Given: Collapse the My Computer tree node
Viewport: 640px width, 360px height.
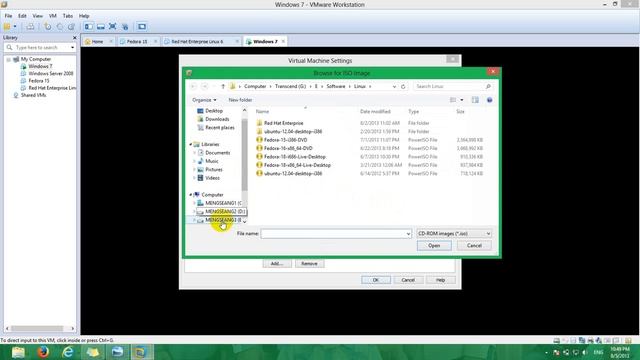Looking at the screenshot, I should [8, 59].
